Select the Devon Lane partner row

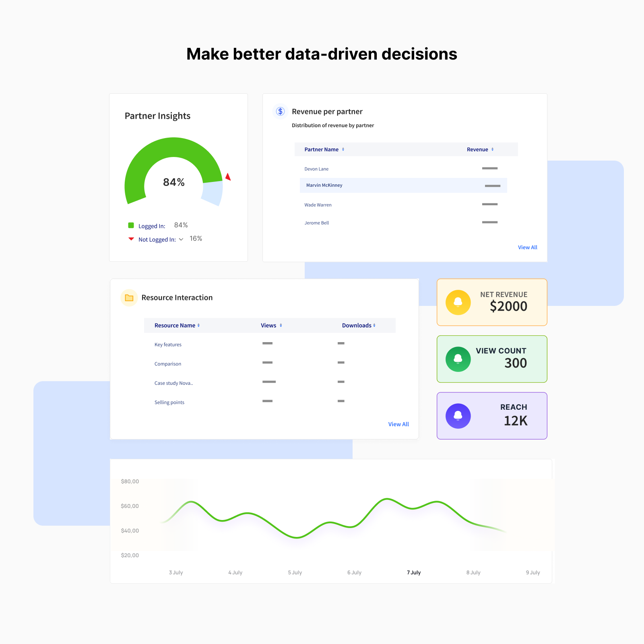click(316, 169)
